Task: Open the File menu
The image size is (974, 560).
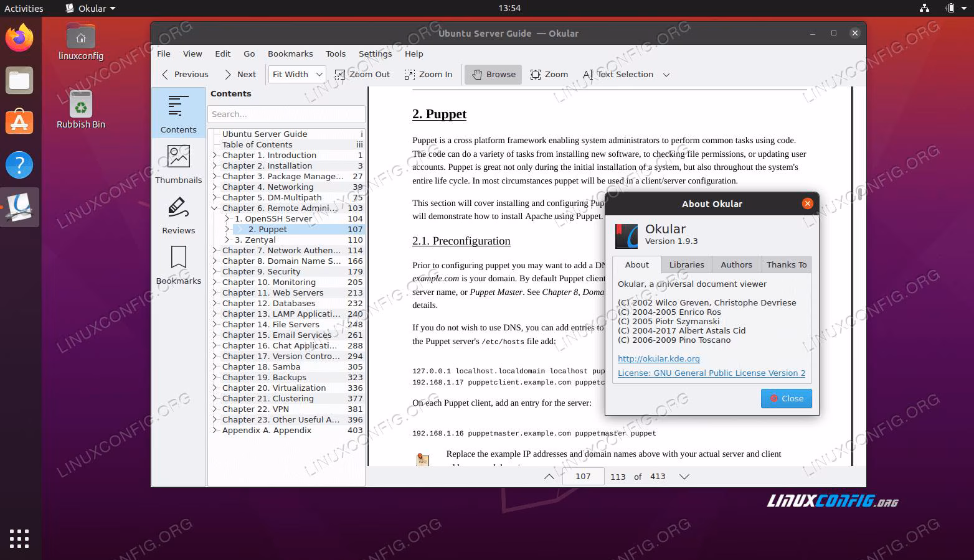Action: pos(164,54)
